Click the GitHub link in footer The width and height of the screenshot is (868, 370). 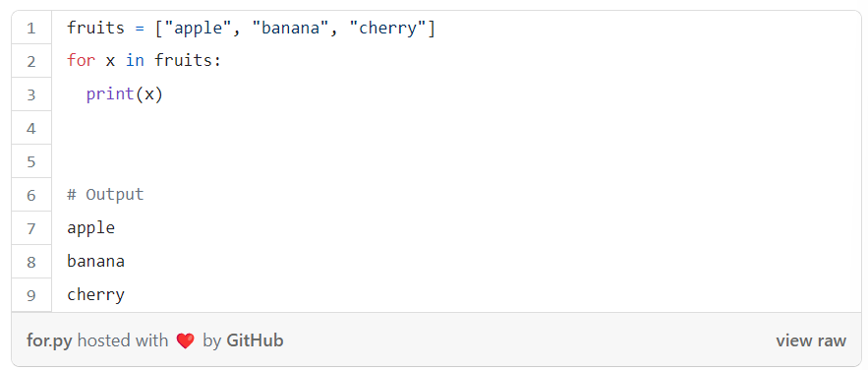[x=255, y=340]
